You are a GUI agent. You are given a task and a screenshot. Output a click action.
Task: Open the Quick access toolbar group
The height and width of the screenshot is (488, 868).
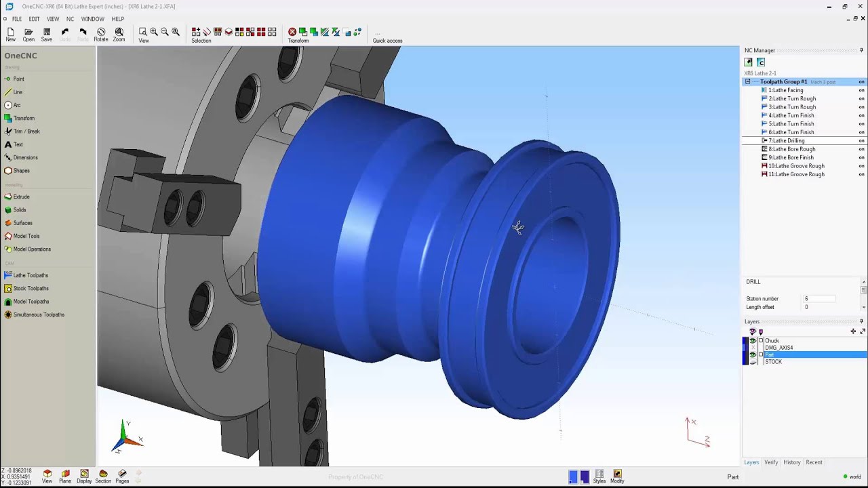(x=387, y=37)
